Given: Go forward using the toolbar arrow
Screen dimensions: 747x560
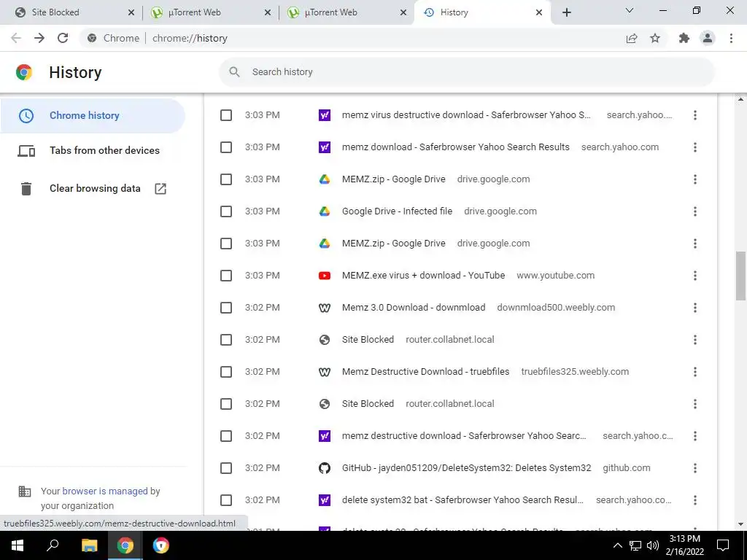Looking at the screenshot, I should pyautogui.click(x=39, y=38).
